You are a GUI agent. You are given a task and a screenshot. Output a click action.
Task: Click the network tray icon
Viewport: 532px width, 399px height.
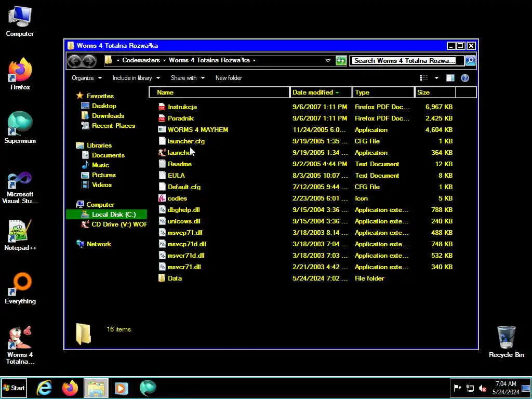[x=470, y=388]
